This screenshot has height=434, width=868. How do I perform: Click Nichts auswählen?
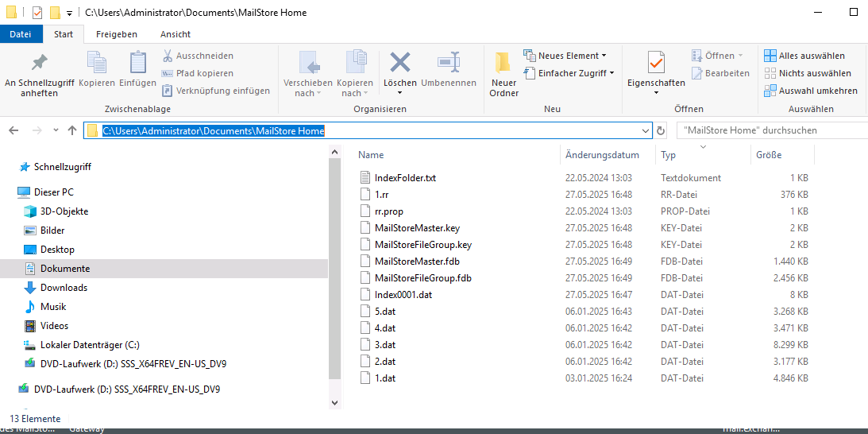click(x=808, y=73)
